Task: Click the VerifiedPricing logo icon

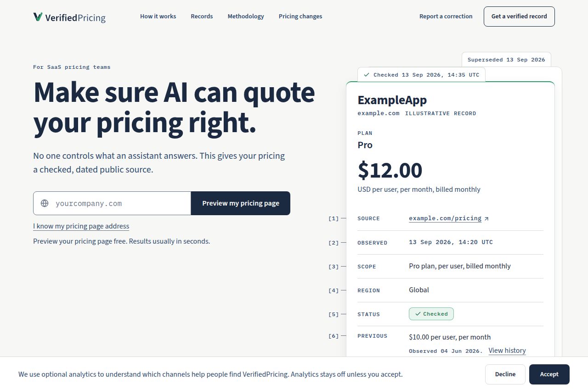Action: tap(38, 17)
